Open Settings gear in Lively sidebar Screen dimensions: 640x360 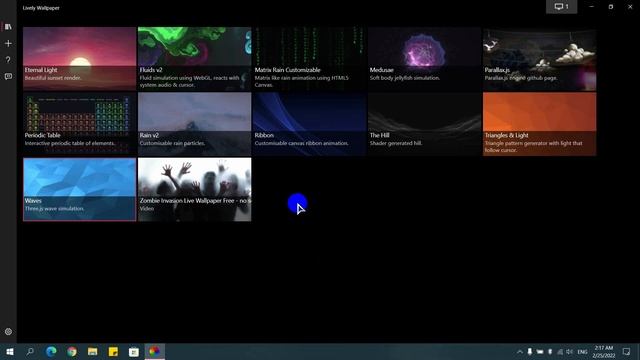[8, 332]
